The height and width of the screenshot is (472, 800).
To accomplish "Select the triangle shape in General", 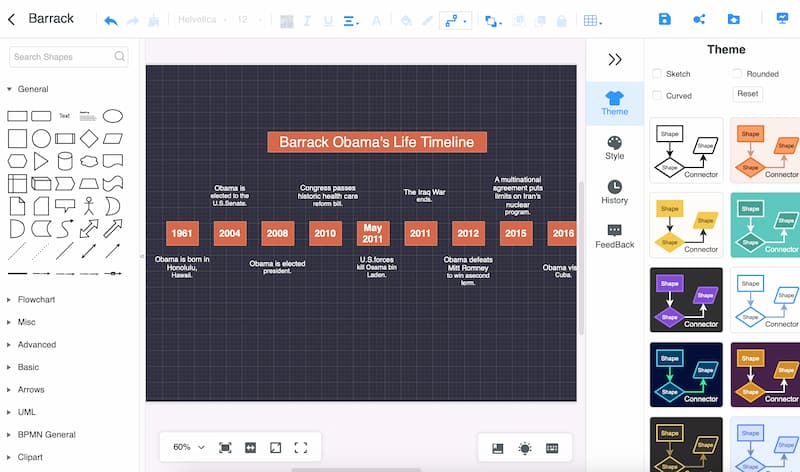I will click(x=41, y=161).
